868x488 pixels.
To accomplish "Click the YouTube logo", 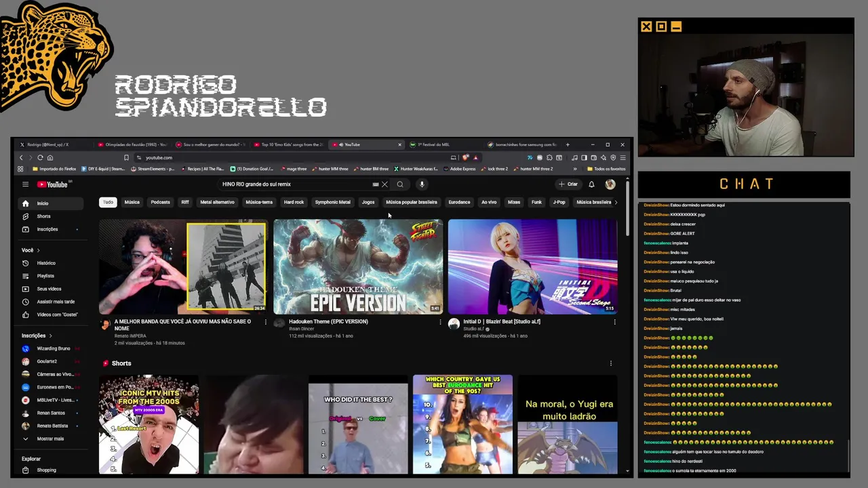I will pos(54,184).
